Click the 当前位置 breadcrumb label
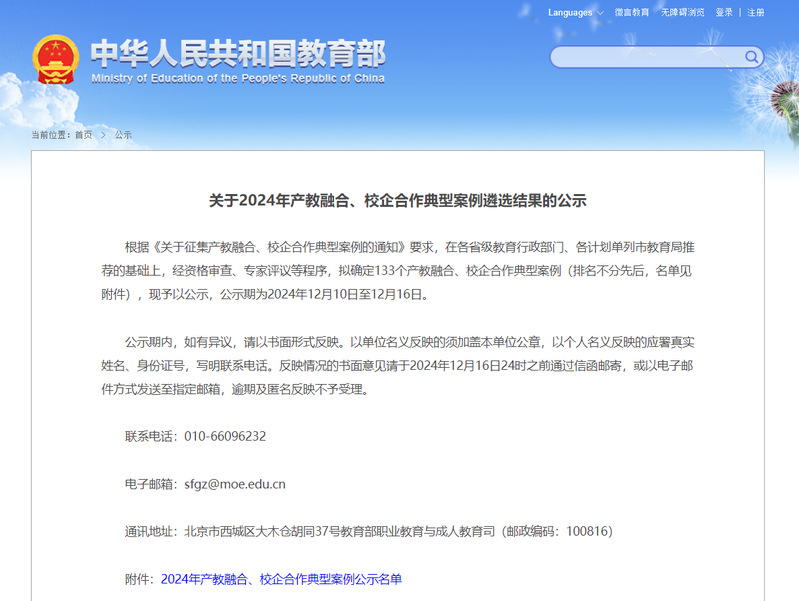799x601 pixels. coord(50,134)
